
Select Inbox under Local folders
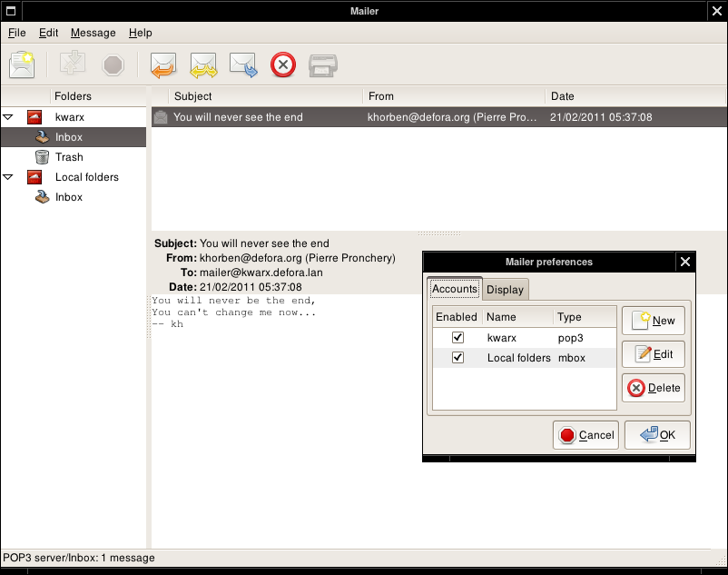(x=69, y=197)
